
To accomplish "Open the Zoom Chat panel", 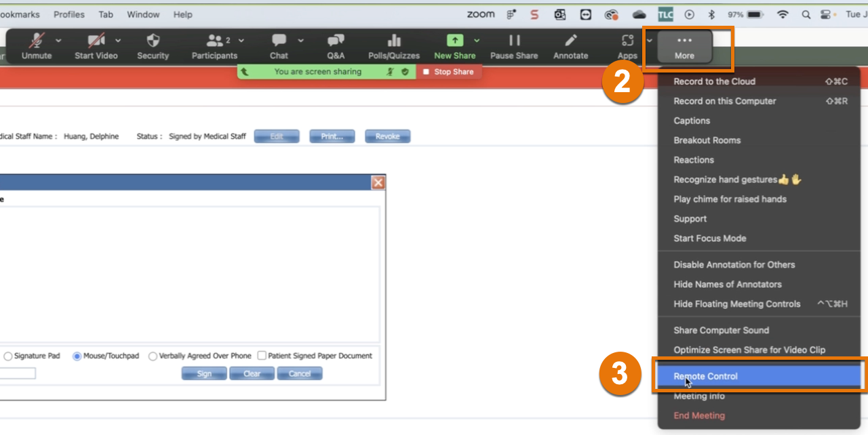I will point(279,46).
